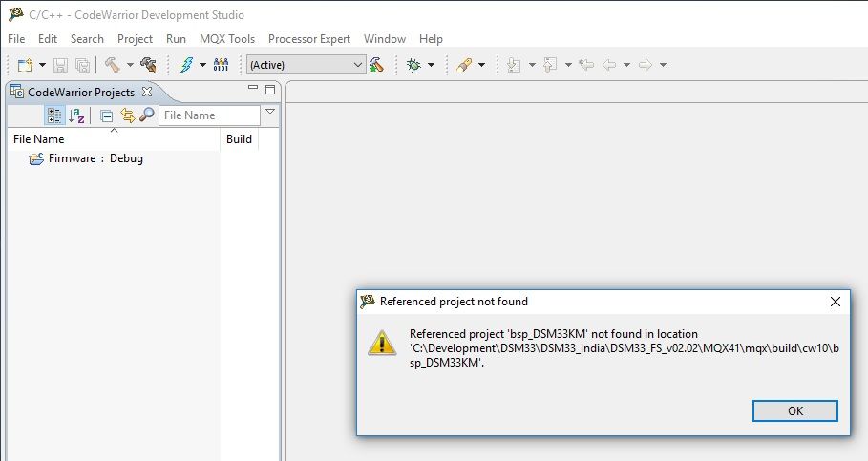Expand the Debug bug dropdown arrow
The width and height of the screenshot is (868, 461).
point(432,65)
